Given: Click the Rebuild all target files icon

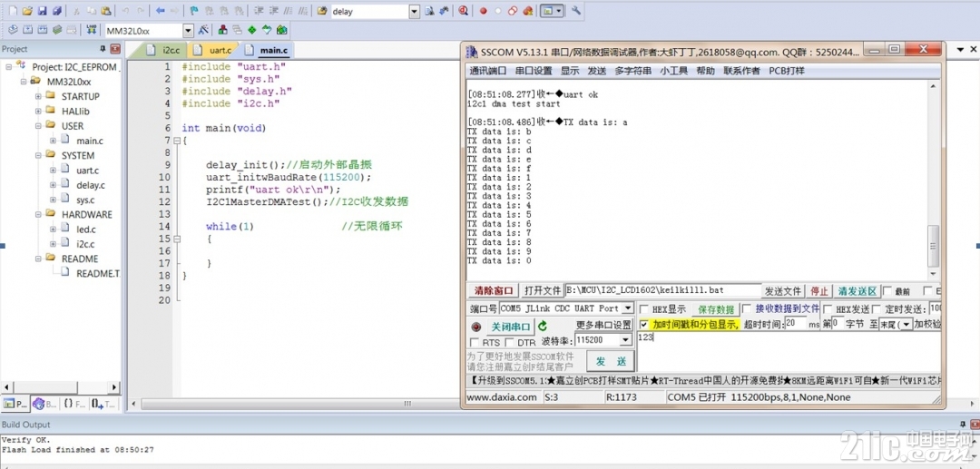Looking at the screenshot, I should point(43,29).
